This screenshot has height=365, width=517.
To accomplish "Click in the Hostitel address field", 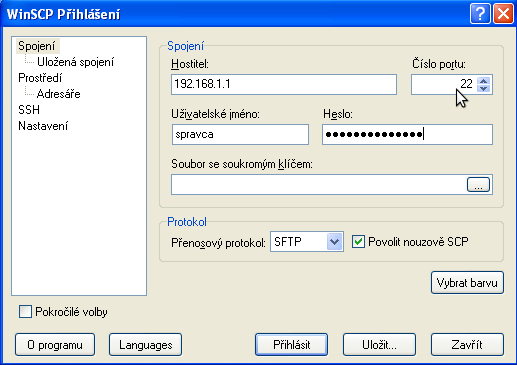I will [x=284, y=84].
